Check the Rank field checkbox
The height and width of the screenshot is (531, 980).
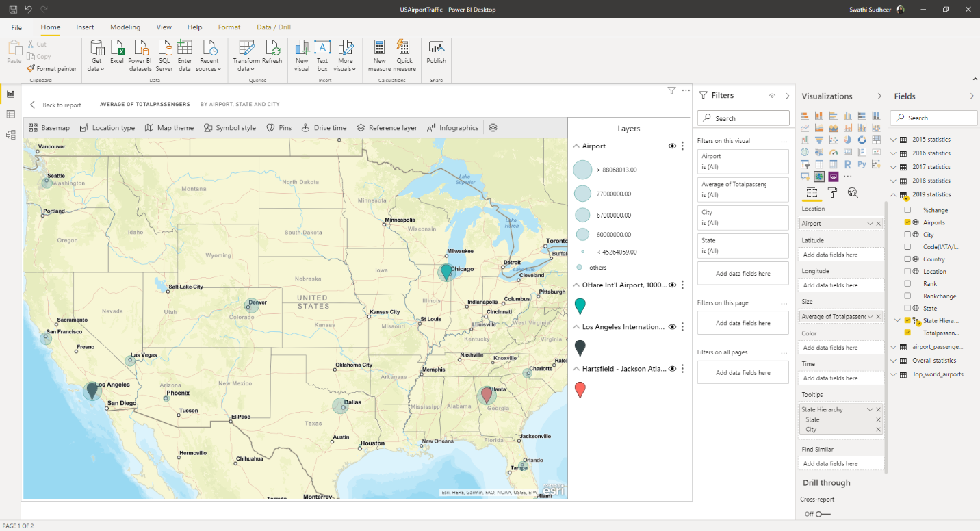coord(907,284)
